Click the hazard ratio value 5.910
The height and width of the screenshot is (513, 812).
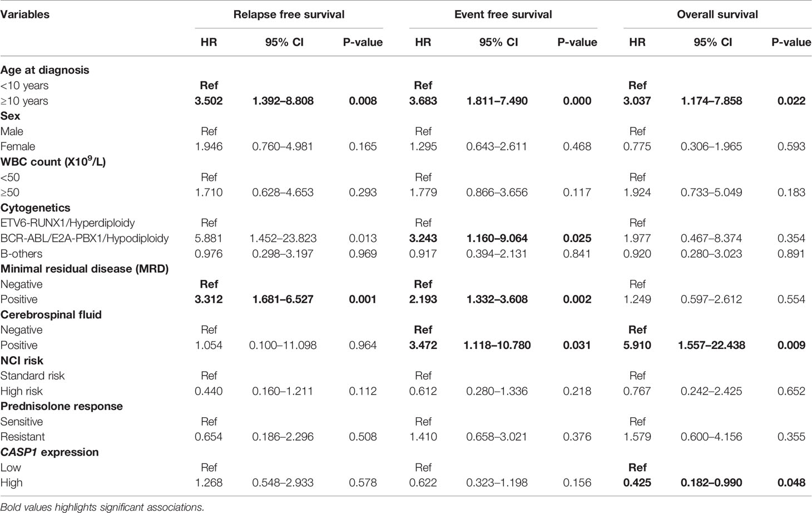(637, 346)
